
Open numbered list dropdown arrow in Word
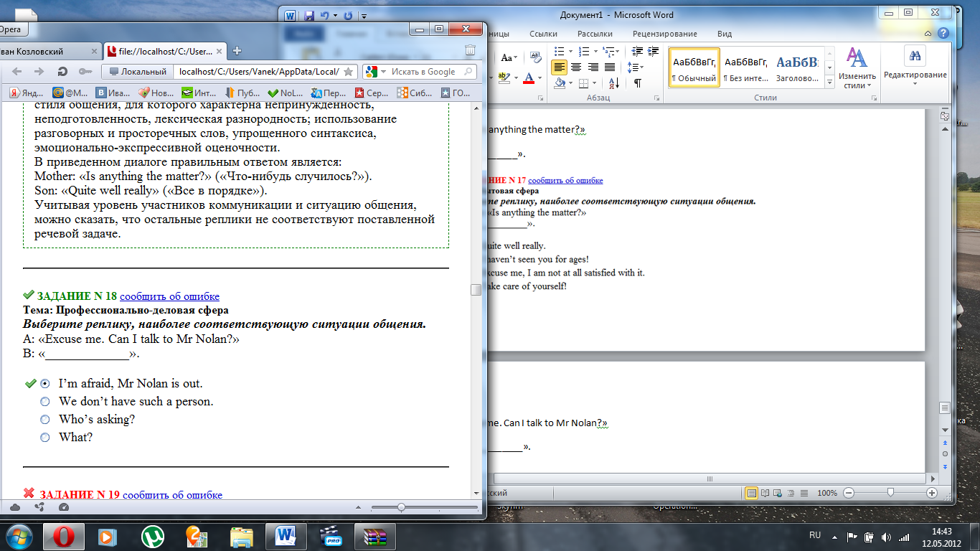pyautogui.click(x=595, y=51)
